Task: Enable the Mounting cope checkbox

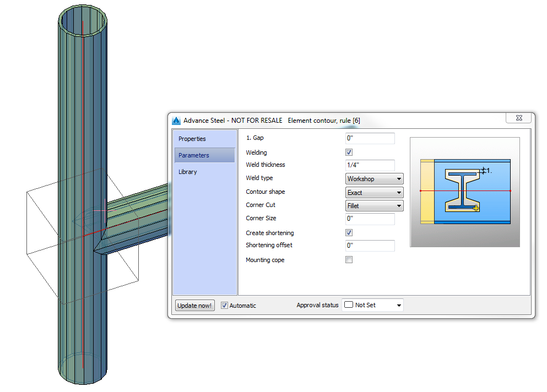Action: point(349,259)
